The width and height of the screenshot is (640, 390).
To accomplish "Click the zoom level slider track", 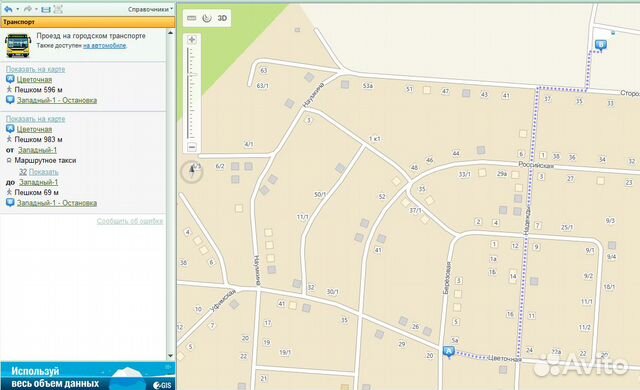I will [189, 93].
